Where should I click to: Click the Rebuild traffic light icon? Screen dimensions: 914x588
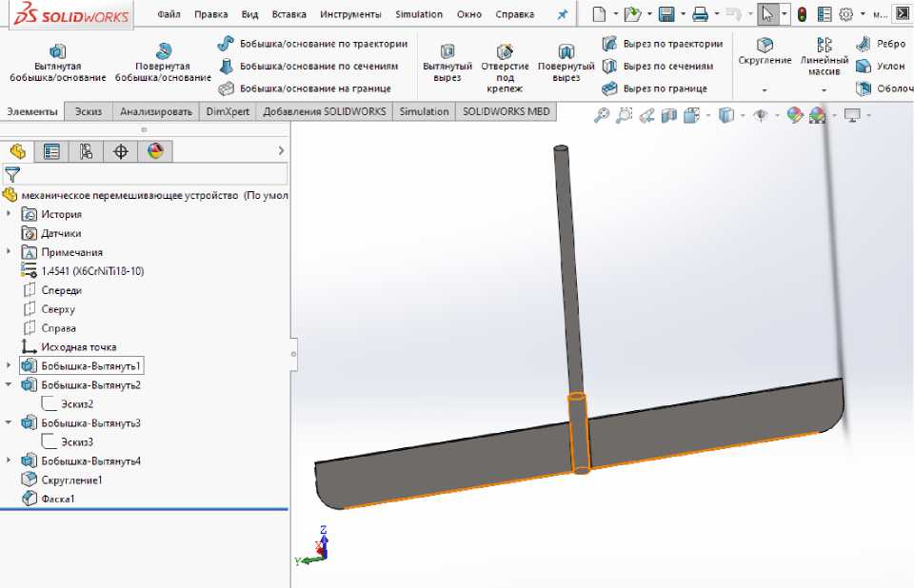coord(802,14)
